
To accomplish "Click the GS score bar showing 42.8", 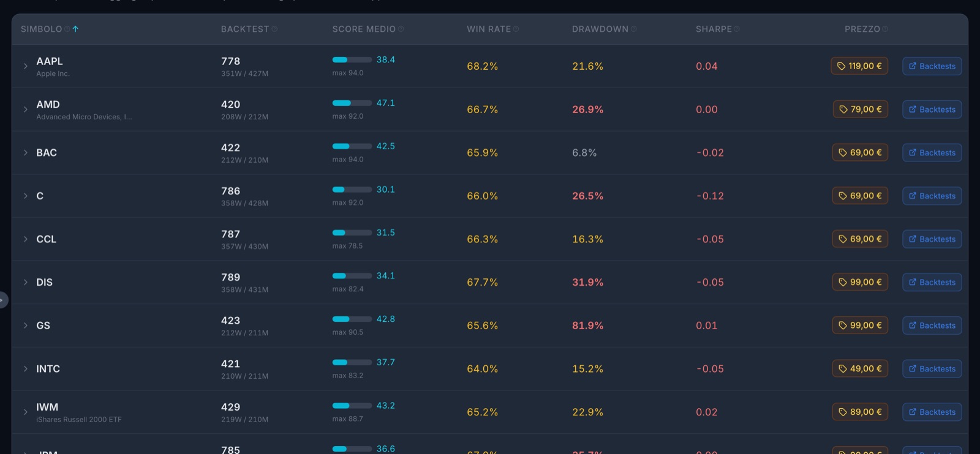I will [352, 319].
